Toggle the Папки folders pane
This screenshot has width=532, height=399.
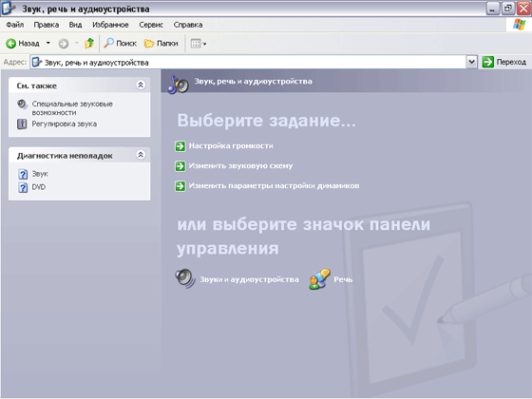pos(161,43)
